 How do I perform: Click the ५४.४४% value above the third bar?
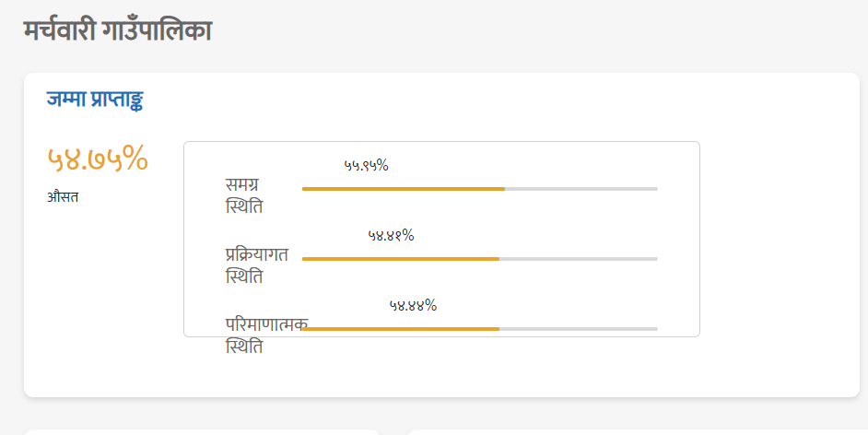click(413, 305)
